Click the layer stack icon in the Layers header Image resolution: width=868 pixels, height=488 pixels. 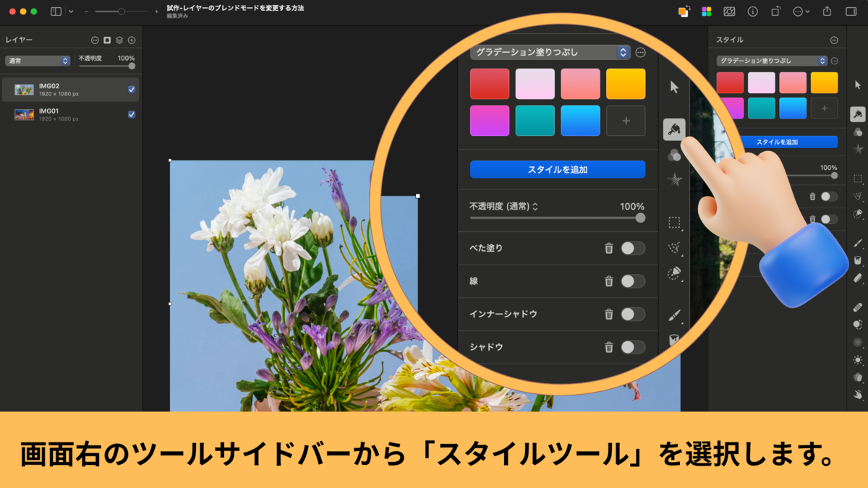[119, 40]
